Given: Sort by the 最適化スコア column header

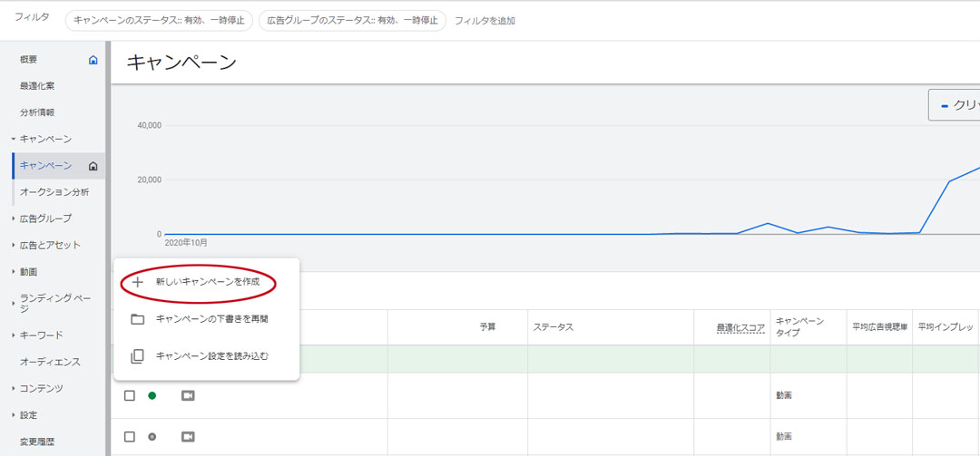Looking at the screenshot, I should point(740,327).
